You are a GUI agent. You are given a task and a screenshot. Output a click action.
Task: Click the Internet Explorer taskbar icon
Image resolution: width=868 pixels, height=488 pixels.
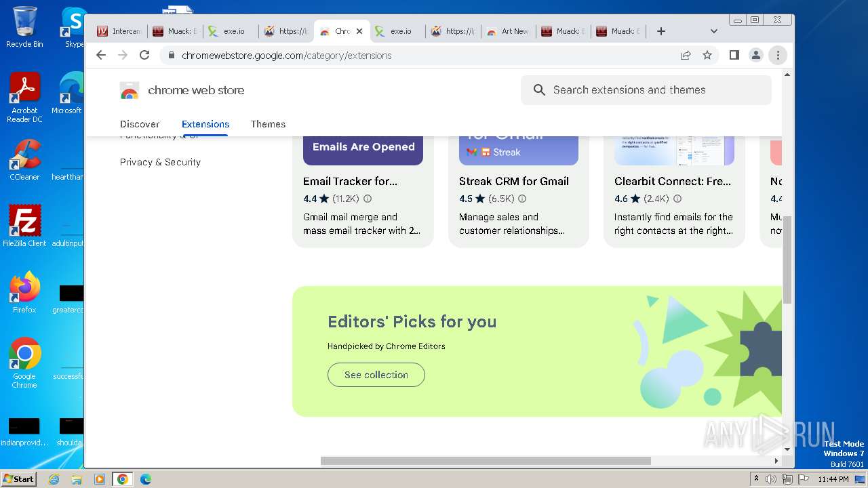click(54, 479)
